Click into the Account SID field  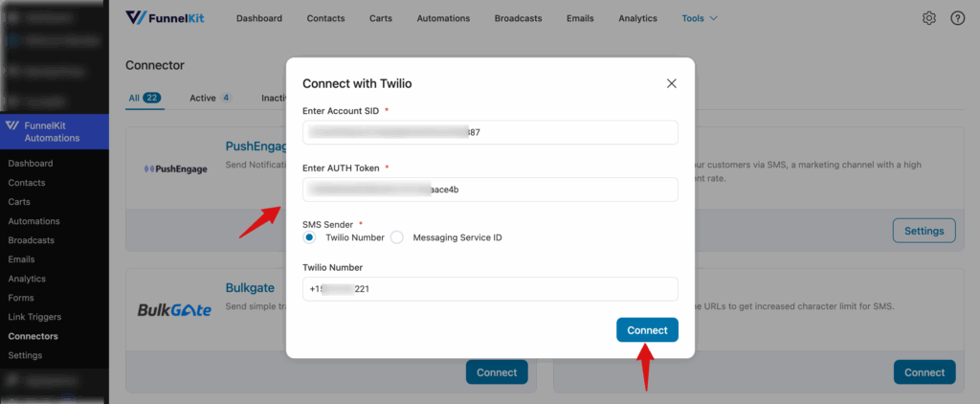tap(490, 132)
